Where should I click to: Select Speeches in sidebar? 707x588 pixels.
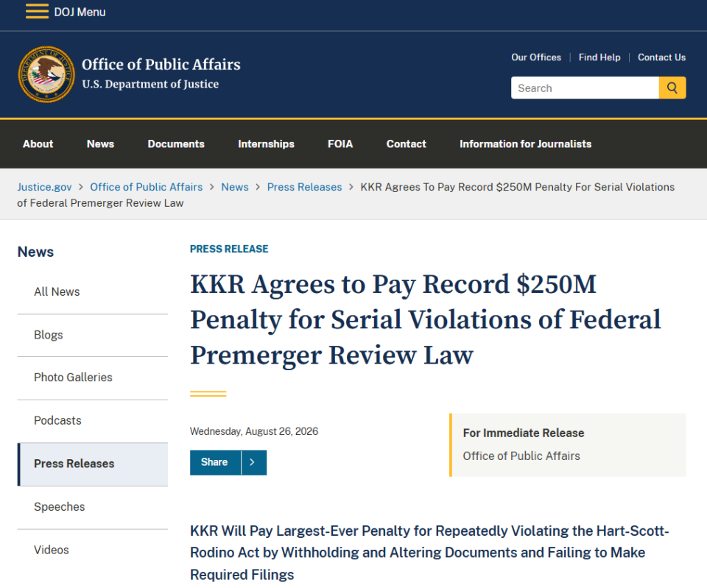[93, 507]
